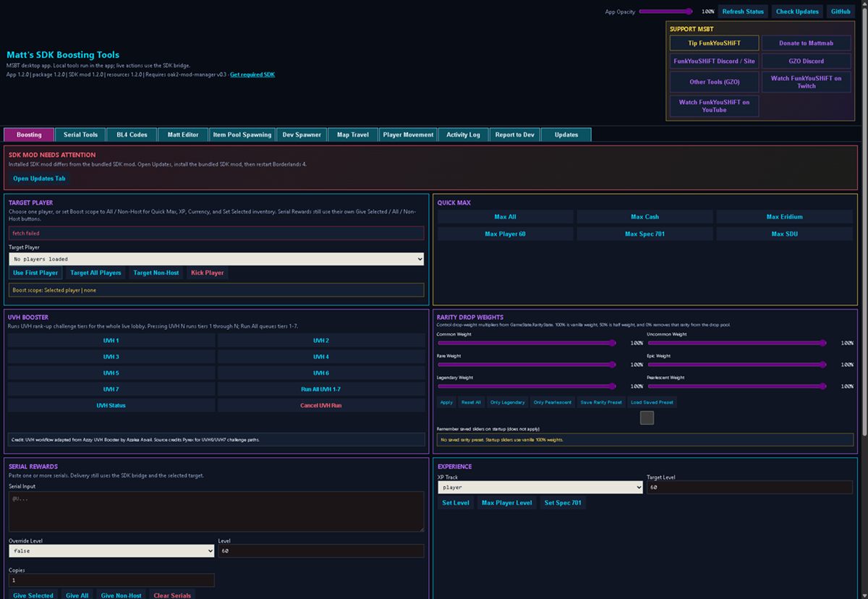Run the UVH 1 booster
Image resolution: width=868 pixels, height=599 pixels.
tap(111, 341)
